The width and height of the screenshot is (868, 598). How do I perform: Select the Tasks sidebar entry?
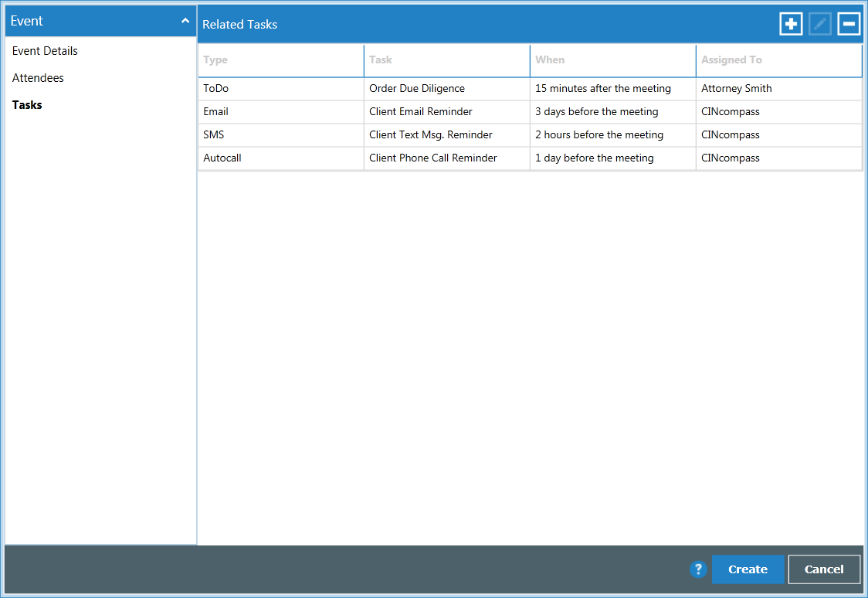(x=27, y=104)
